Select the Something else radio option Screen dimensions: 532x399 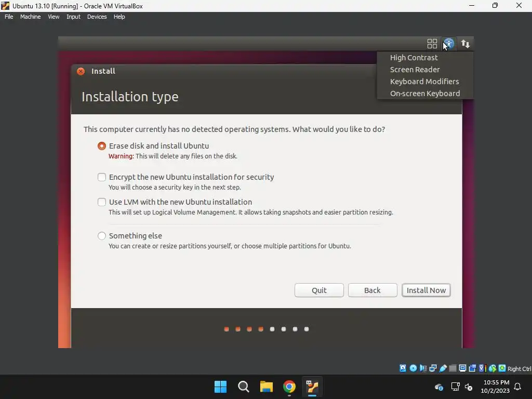[x=101, y=236]
